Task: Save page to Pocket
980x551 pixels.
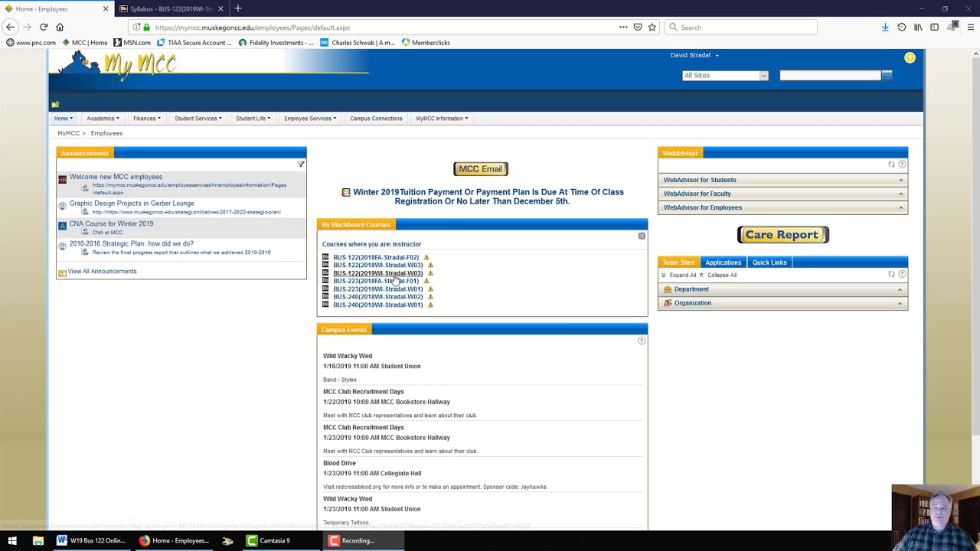Action: 638,27
